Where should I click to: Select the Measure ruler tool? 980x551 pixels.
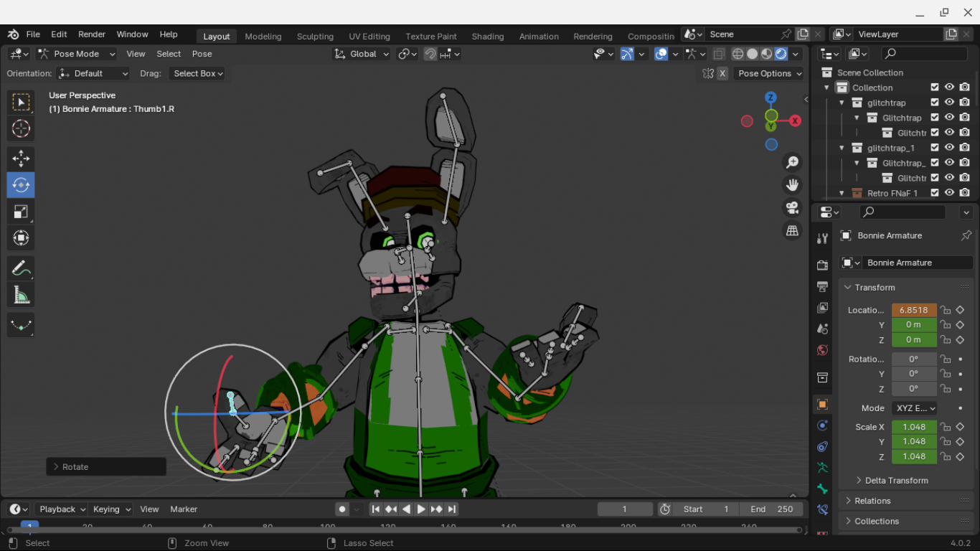(x=21, y=295)
